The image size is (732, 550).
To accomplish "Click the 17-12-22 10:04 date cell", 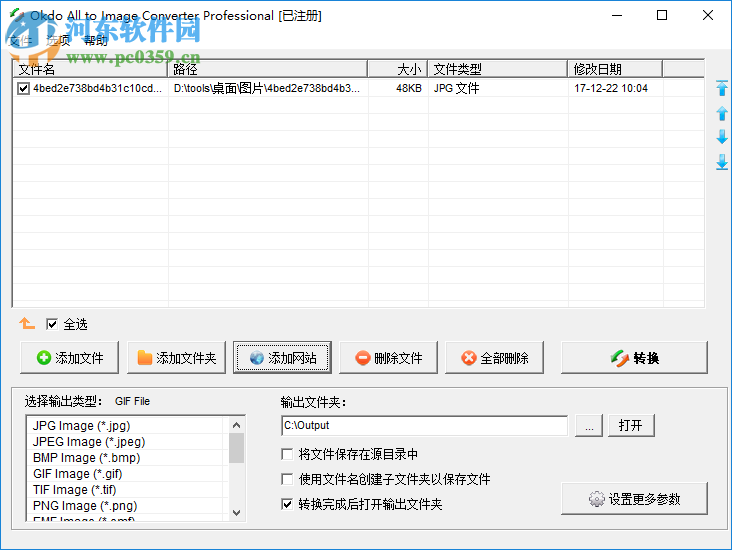I will click(x=616, y=88).
